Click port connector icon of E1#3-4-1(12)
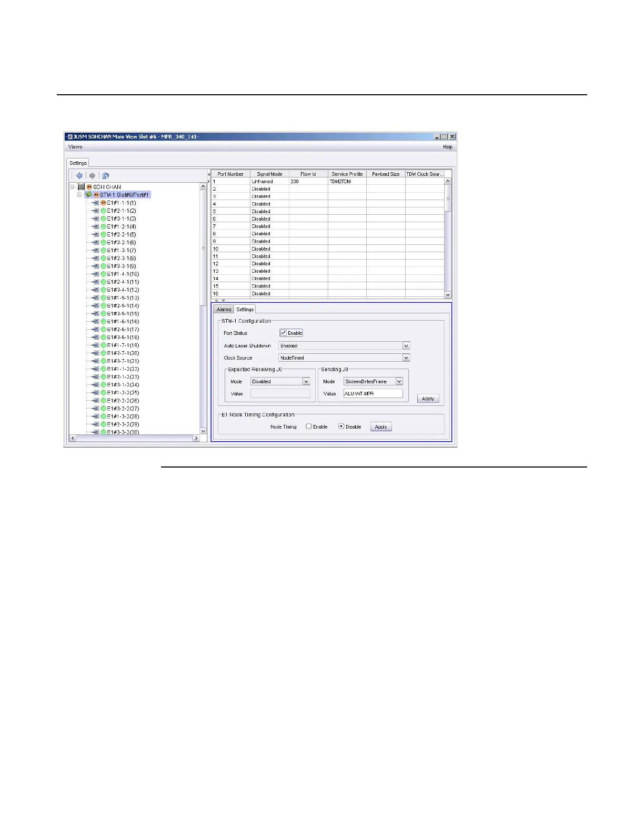This screenshot has width=644, height=834. pyautogui.click(x=96, y=290)
